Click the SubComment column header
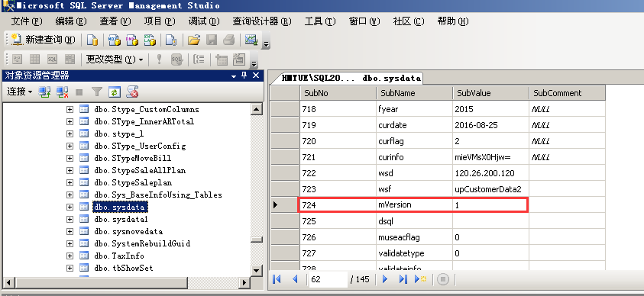The image size is (644, 296). (567, 93)
